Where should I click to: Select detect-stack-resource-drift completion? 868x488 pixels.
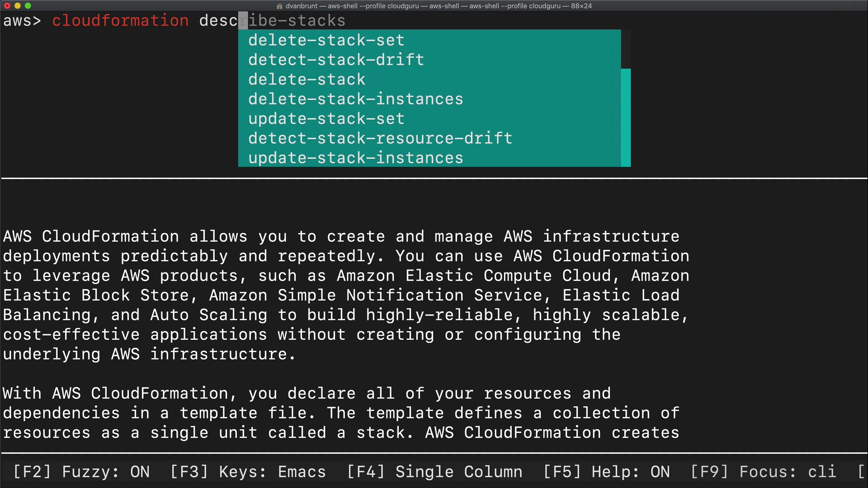[380, 138]
